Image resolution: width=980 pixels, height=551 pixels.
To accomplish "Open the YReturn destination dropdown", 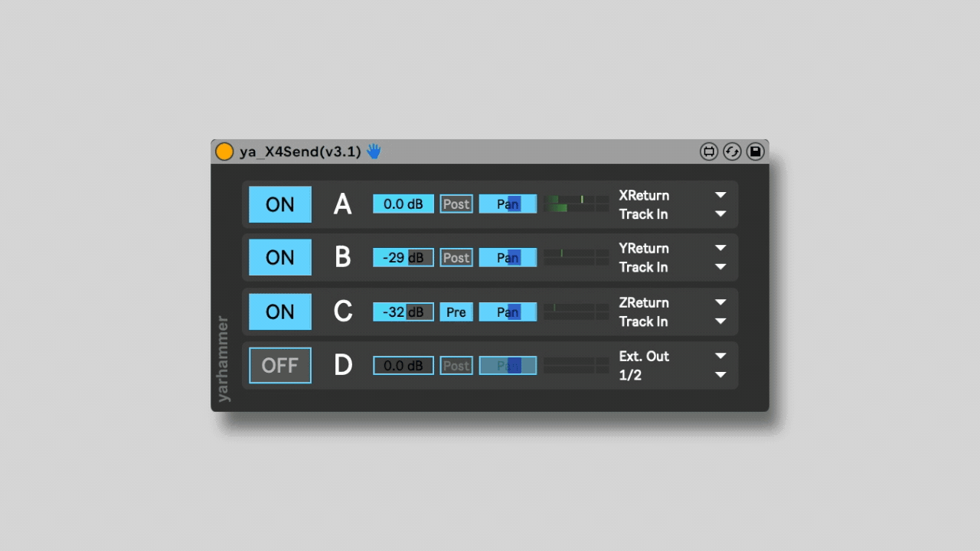I will point(673,248).
